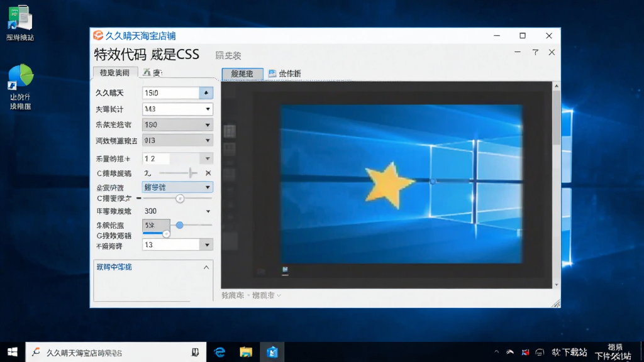Click the preview scrollbar up arrow
Image resolution: width=644 pixels, height=362 pixels.
557,85
